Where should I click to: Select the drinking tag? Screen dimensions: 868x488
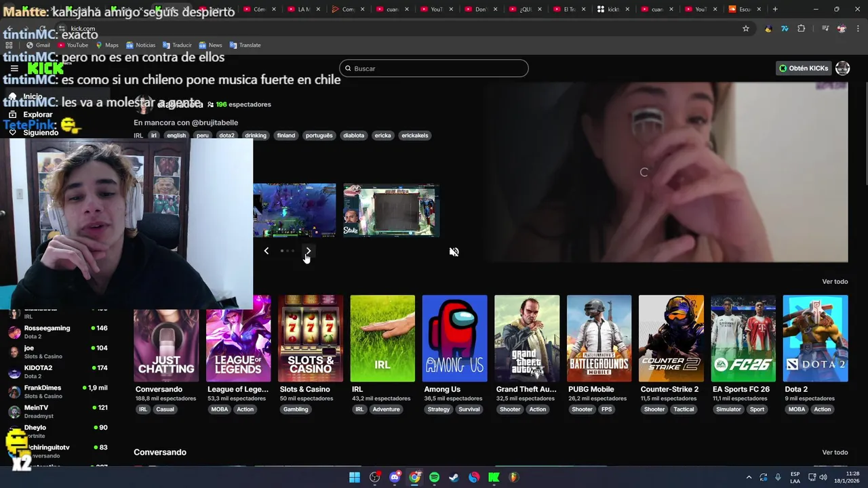[256, 136]
